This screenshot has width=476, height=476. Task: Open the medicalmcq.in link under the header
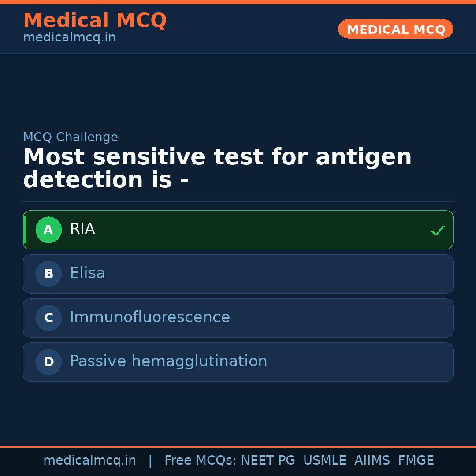(69, 38)
